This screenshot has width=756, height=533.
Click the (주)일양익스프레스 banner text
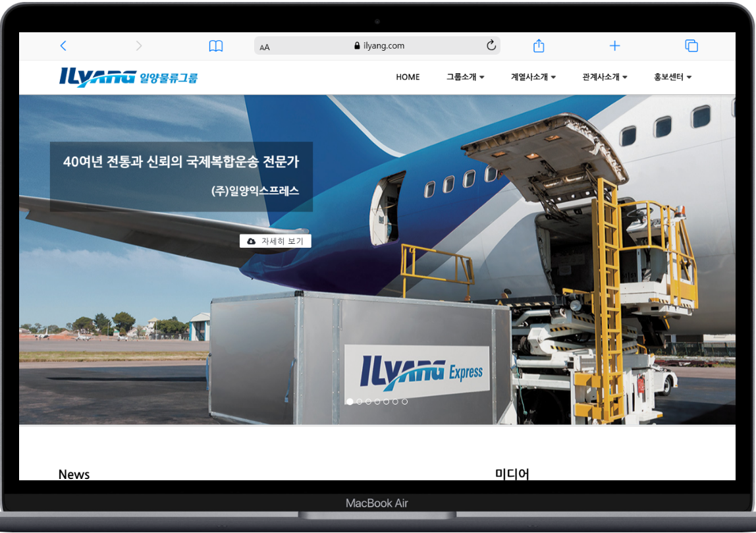coord(255,191)
